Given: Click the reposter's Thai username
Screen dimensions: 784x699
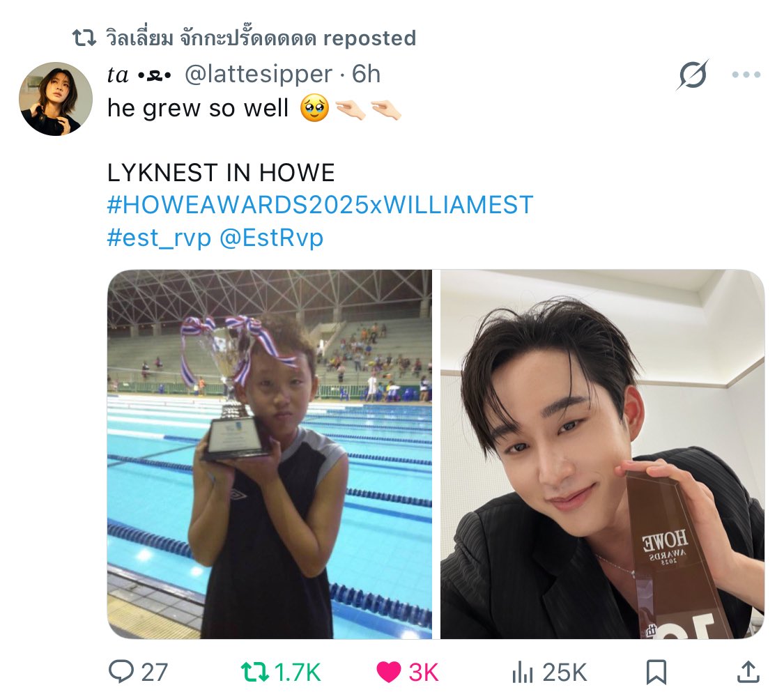Looking at the screenshot, I should (210, 38).
